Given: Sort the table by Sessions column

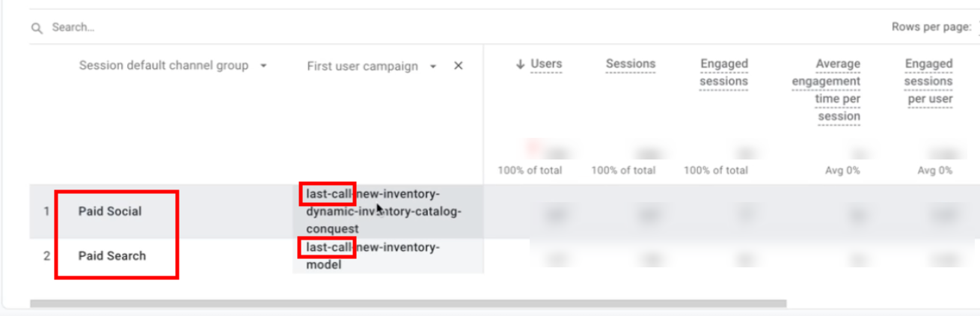Looking at the screenshot, I should pyautogui.click(x=630, y=64).
